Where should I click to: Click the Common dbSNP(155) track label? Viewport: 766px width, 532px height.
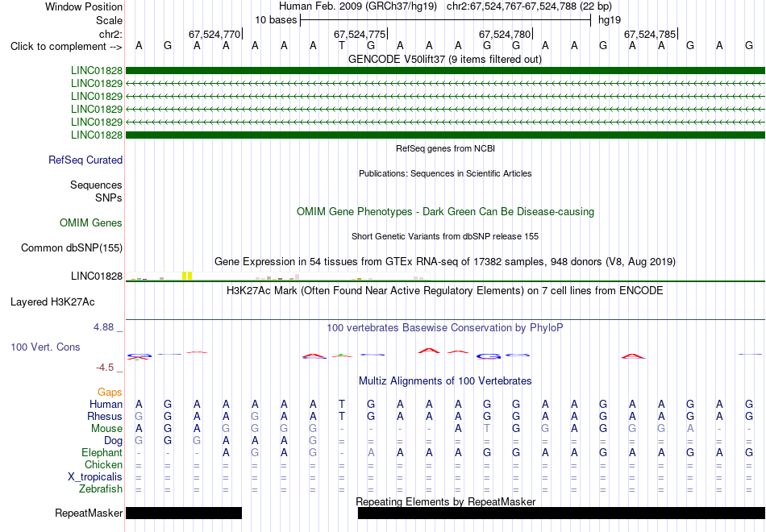point(72,248)
